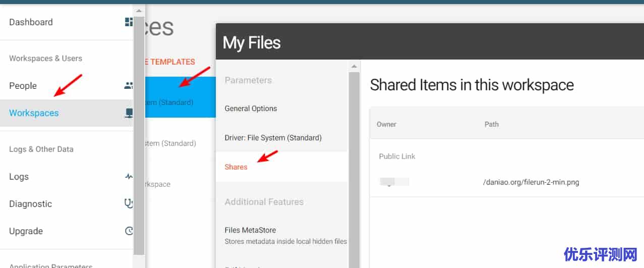This screenshot has width=644, height=268.
Task: Click the shared file path filerun-2-min.png
Action: pyautogui.click(x=531, y=182)
